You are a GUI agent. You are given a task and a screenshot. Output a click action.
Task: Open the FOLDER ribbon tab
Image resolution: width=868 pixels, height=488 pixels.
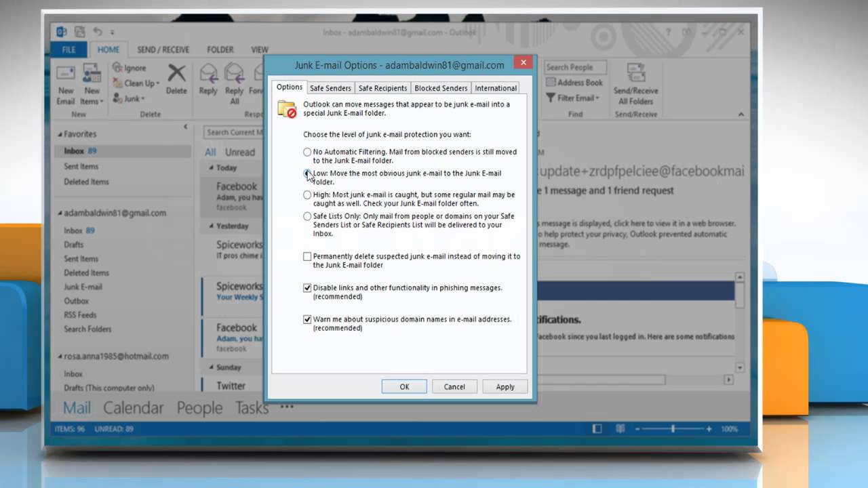pyautogui.click(x=220, y=49)
